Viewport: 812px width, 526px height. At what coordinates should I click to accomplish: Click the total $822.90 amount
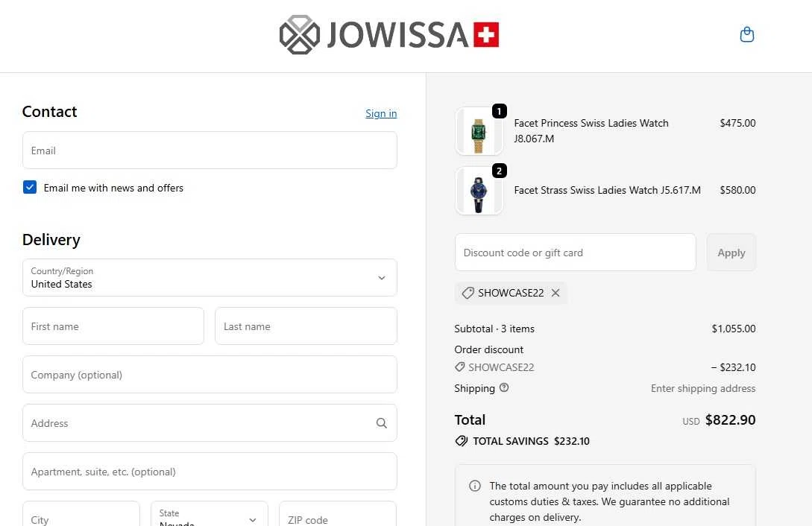click(x=730, y=420)
